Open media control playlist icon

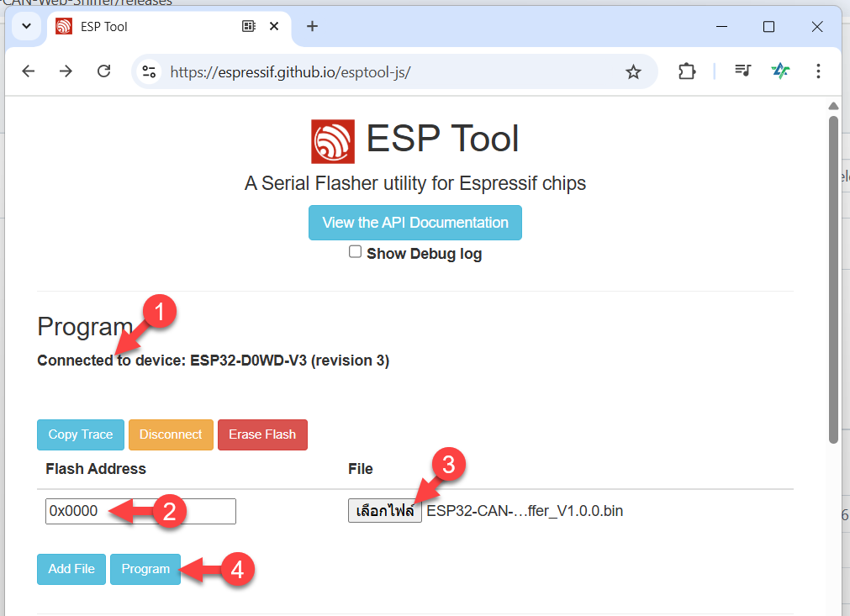click(x=742, y=71)
